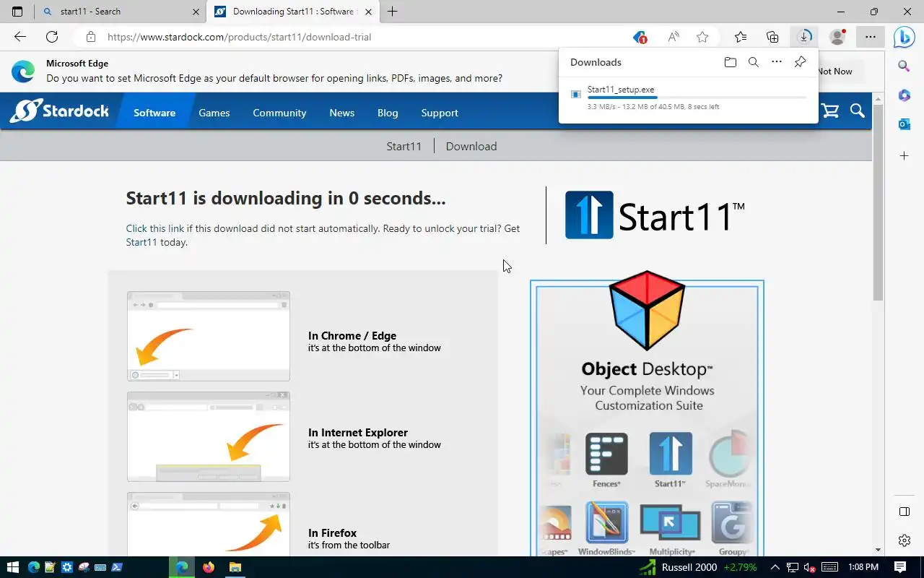Open Stardock site search magnifier
The image size is (924, 578).
[858, 111]
